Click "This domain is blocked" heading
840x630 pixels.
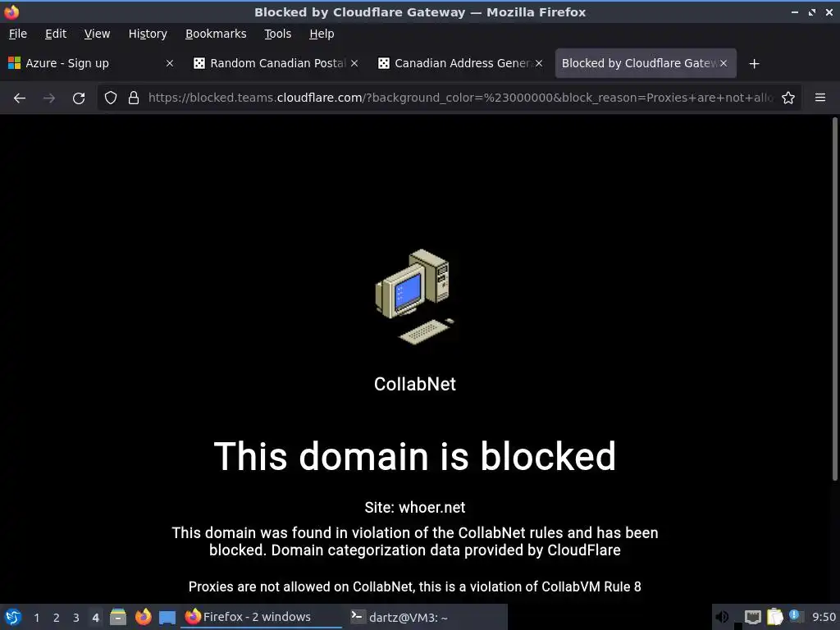pyautogui.click(x=414, y=456)
